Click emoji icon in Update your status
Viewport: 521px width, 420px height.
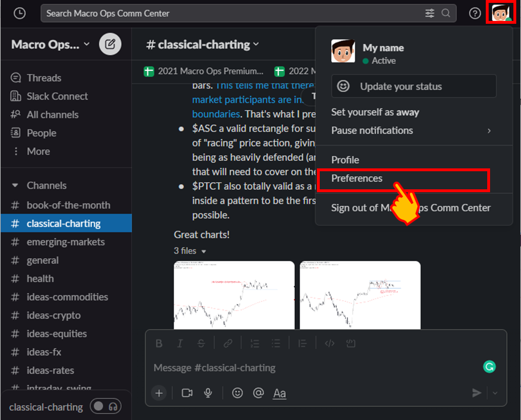pyautogui.click(x=343, y=86)
